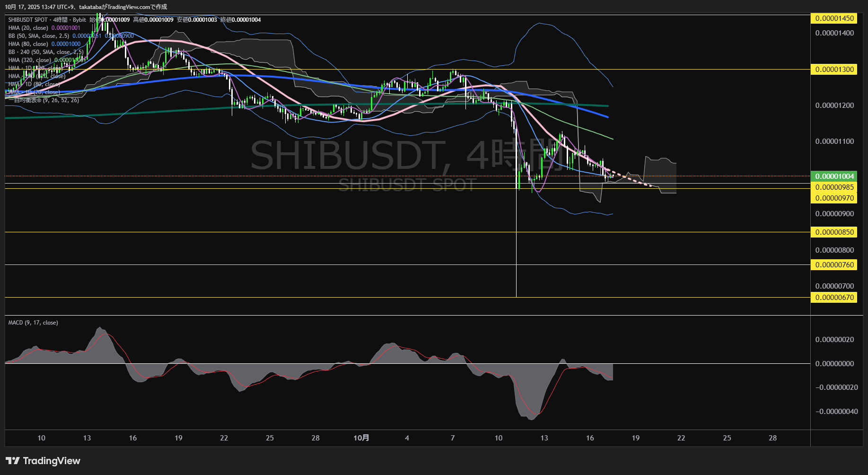Click the TradingView logo icon
The width and height of the screenshot is (868, 475).
tap(13, 461)
